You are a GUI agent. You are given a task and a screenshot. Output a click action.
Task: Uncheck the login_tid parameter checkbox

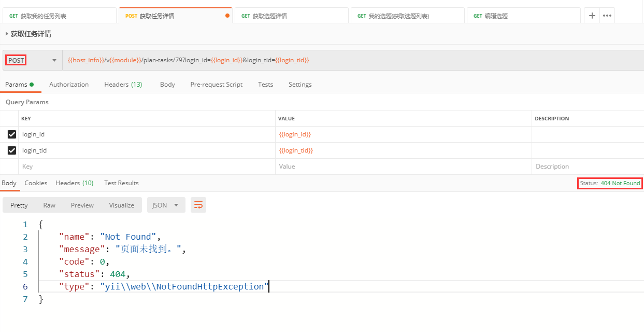click(x=12, y=150)
